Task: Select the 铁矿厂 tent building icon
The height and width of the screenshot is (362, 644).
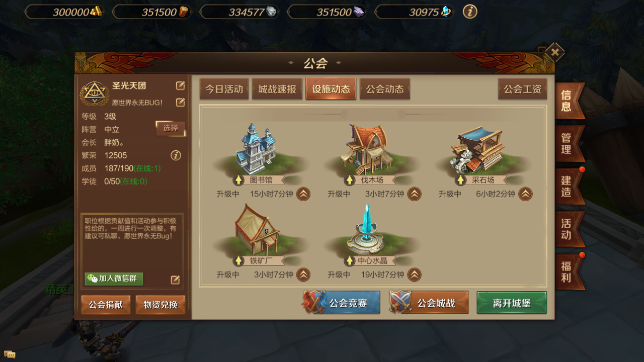Action: (x=257, y=230)
